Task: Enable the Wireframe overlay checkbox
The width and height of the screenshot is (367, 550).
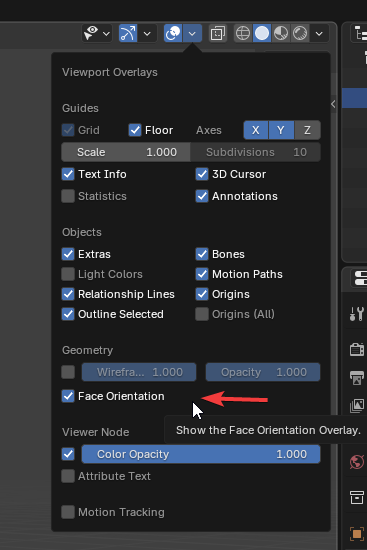Action: (x=68, y=372)
